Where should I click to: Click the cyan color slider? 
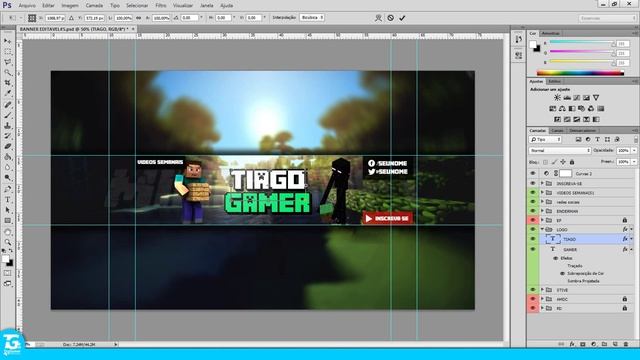coord(581,42)
